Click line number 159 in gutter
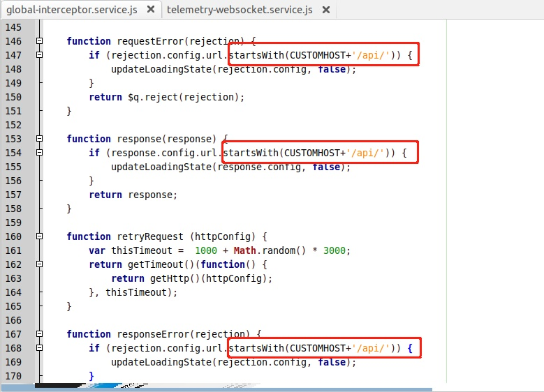 coord(13,223)
